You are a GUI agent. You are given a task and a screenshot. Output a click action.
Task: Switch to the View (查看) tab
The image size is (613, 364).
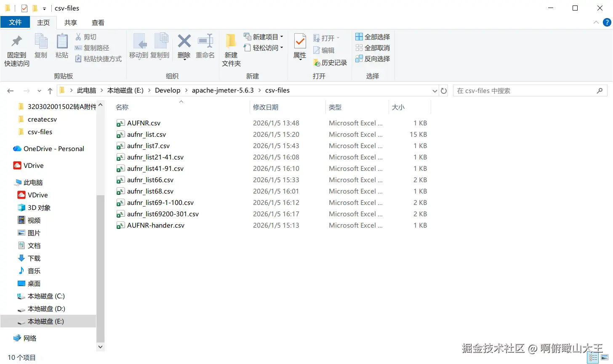98,22
